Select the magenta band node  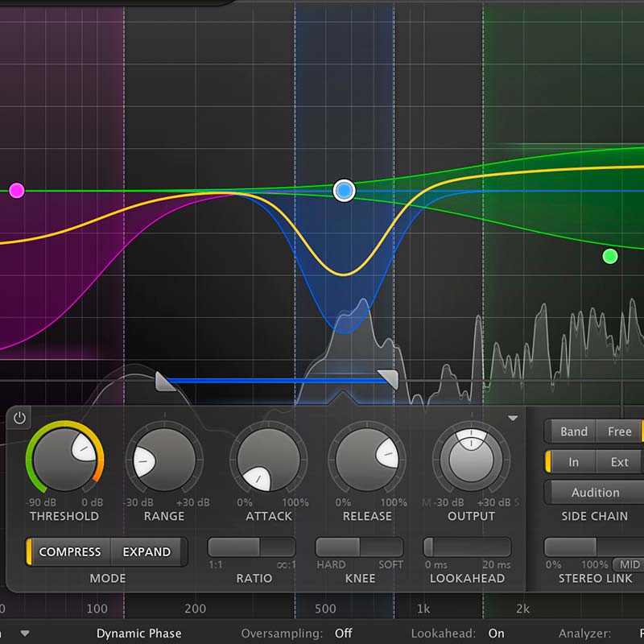click(16, 191)
